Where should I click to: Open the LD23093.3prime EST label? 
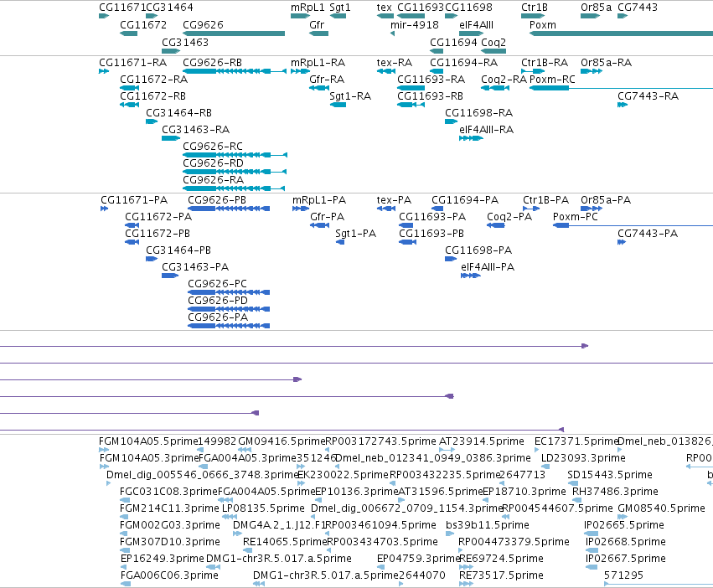[x=583, y=458]
